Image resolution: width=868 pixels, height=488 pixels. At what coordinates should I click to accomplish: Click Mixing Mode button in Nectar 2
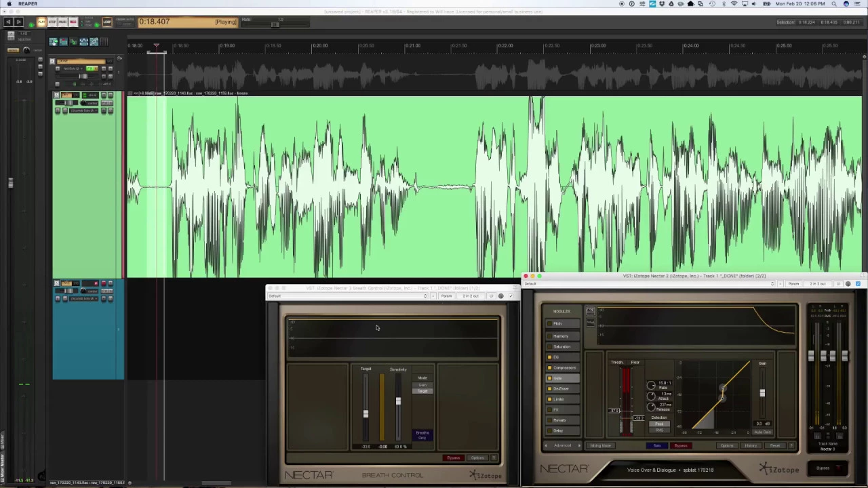[x=601, y=445]
